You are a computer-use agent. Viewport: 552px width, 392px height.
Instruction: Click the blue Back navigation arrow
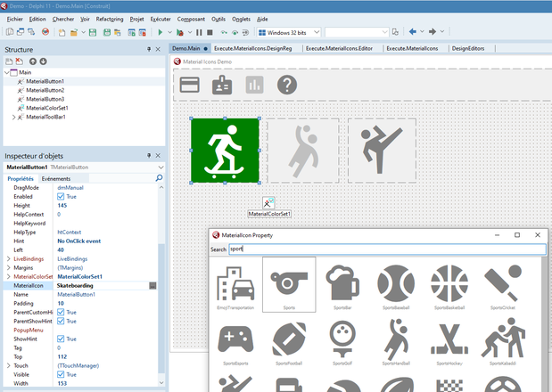(x=413, y=32)
